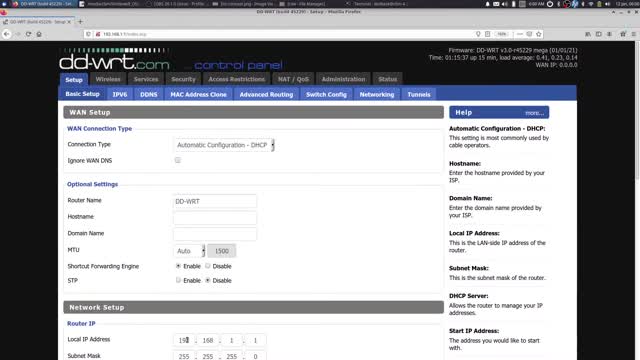Image resolution: width=640 pixels, height=360 pixels.
Task: Bookmark this page with the star
Action: click(x=539, y=34)
